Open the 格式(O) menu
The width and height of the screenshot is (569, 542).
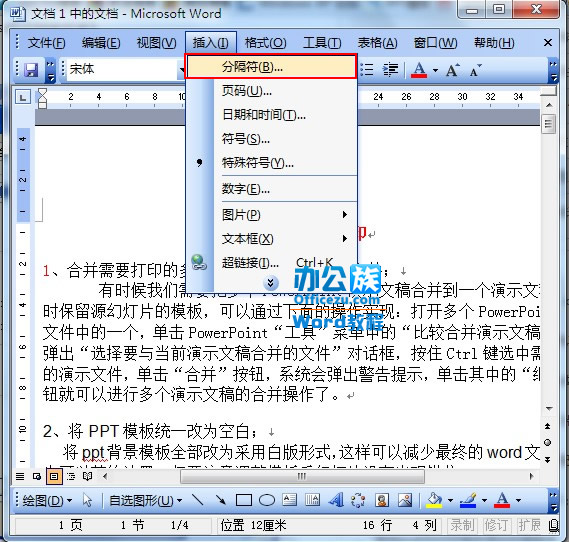click(x=265, y=43)
